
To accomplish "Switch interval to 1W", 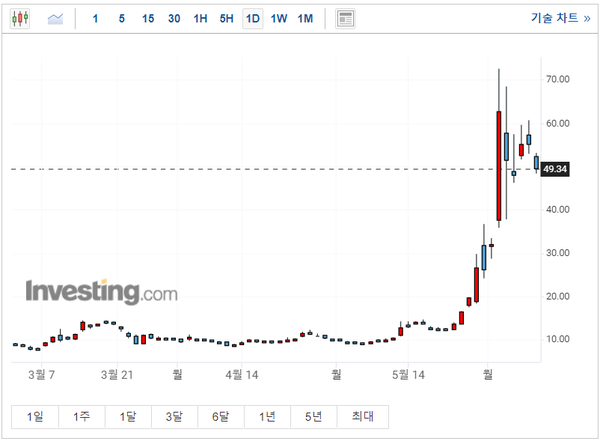I will tap(279, 19).
